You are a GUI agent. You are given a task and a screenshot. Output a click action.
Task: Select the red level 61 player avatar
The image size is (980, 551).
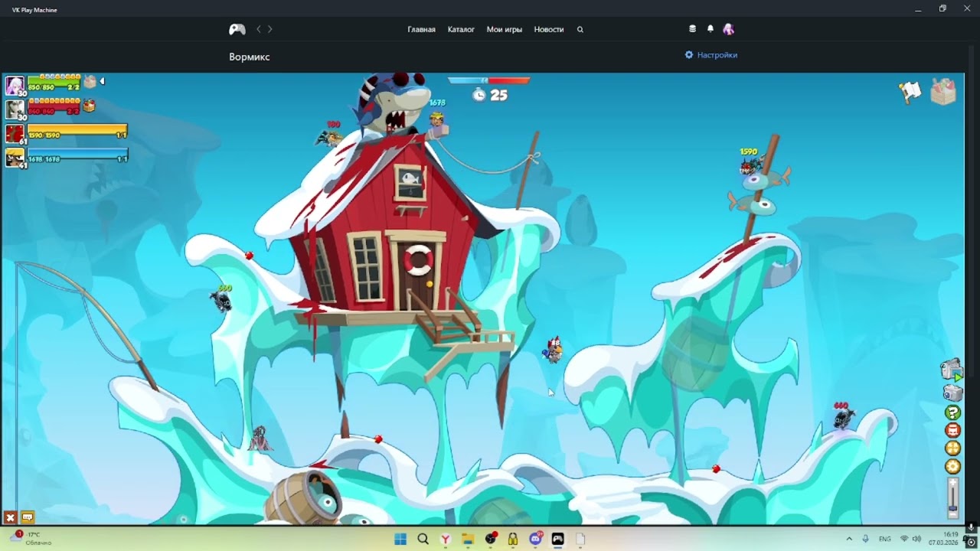pyautogui.click(x=15, y=133)
